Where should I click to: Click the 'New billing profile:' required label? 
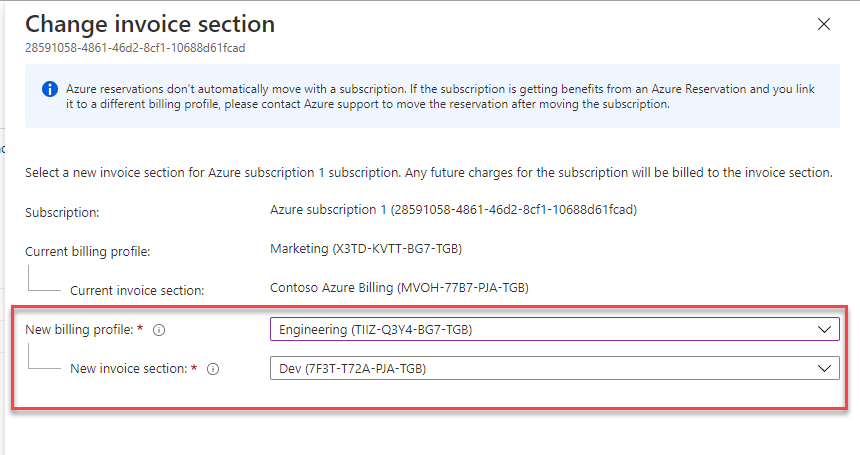pyautogui.click(x=81, y=329)
